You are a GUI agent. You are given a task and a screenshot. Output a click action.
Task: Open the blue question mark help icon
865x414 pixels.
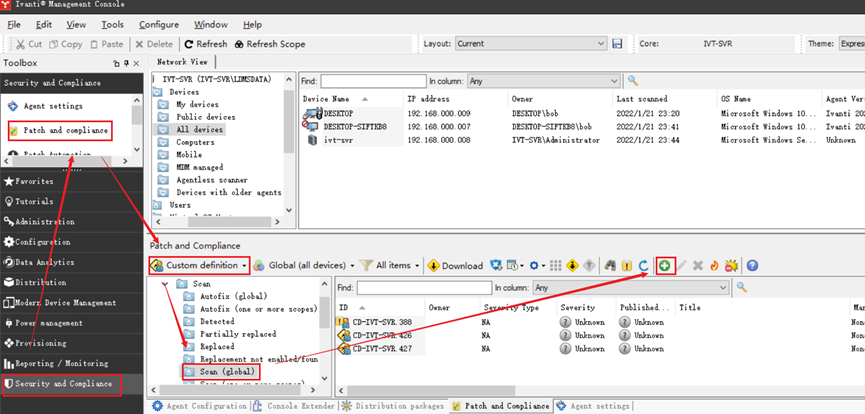click(x=752, y=265)
